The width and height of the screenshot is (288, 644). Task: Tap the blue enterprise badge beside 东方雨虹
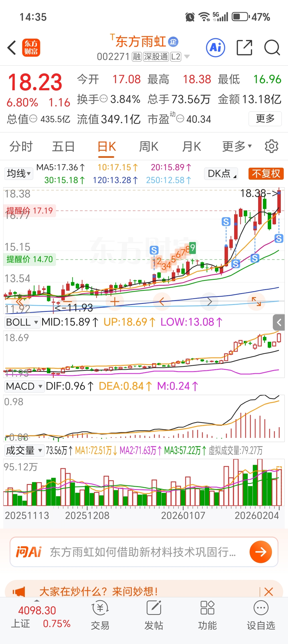[173, 41]
